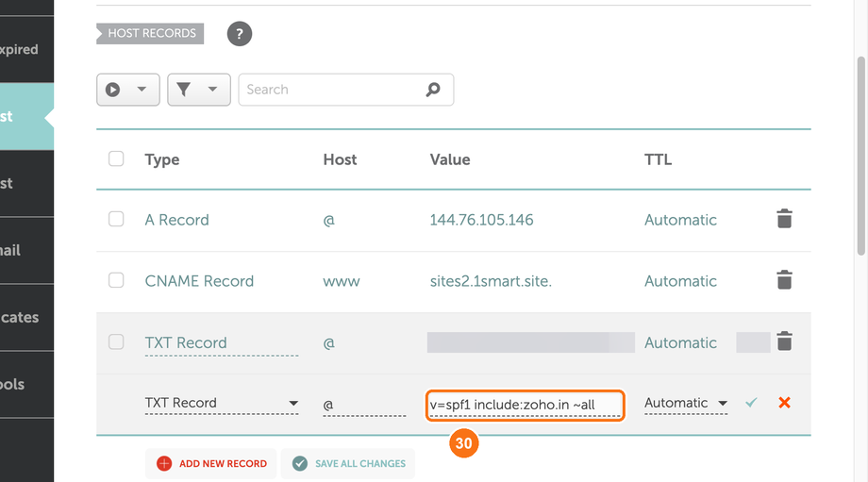The width and height of the screenshot is (868, 482).
Task: Click the Type column header
Action: coord(162,160)
